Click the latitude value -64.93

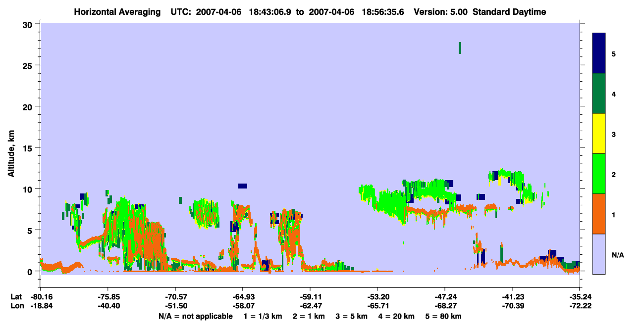click(x=243, y=297)
